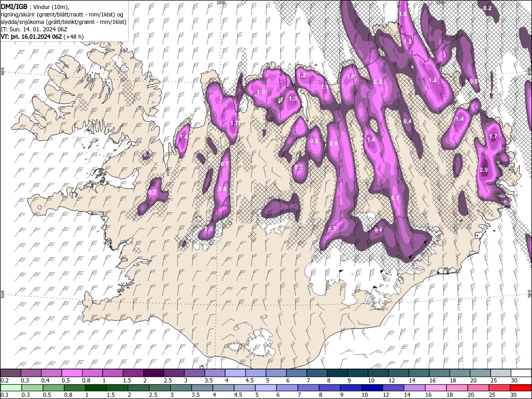Screen dimensions: 532x399
Task: Click the darkest purple upper-row swatch above 2
Action: click(154, 373)
